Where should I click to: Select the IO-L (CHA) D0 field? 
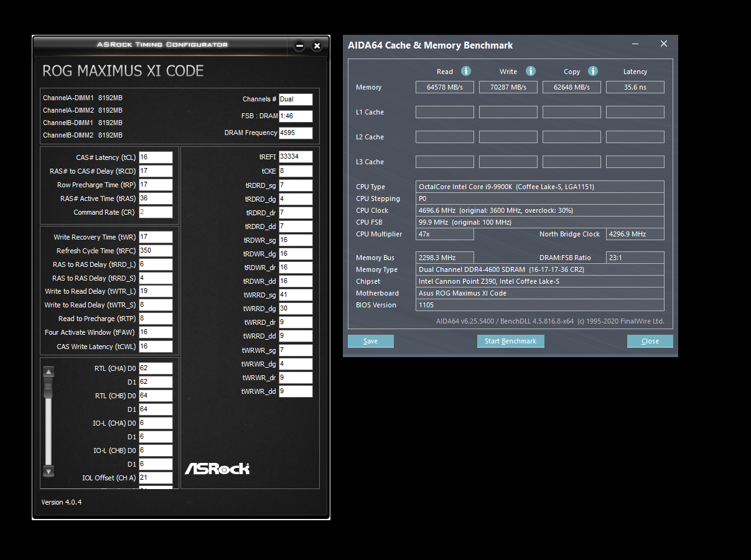click(156, 423)
